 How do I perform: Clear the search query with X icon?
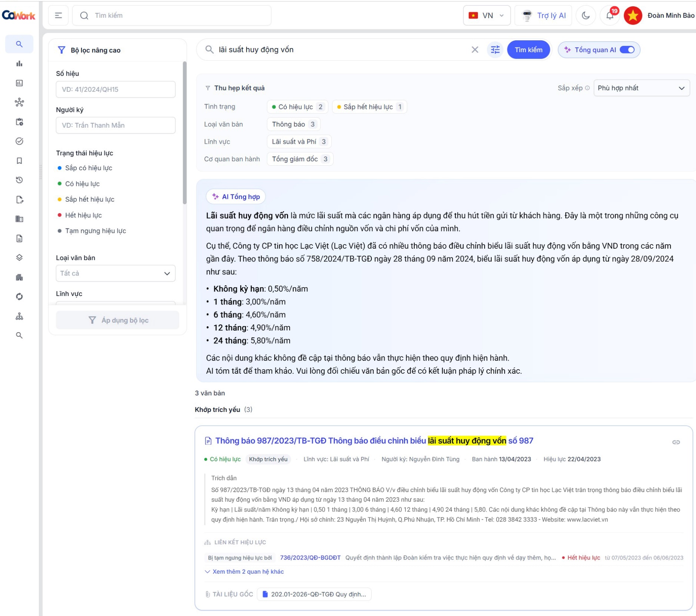pos(475,50)
